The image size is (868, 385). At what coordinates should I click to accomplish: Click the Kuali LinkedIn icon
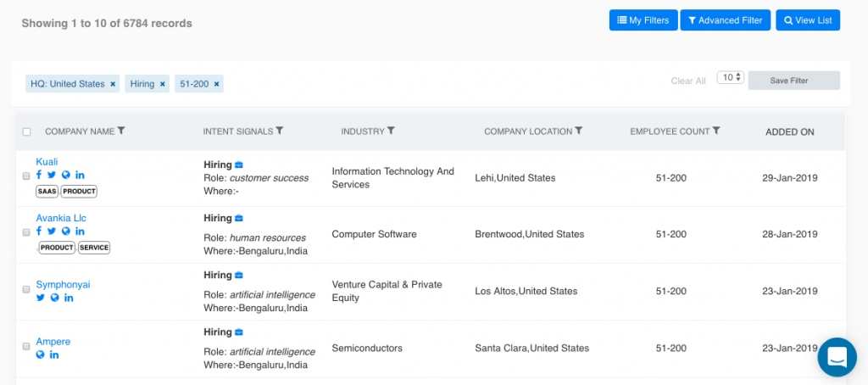click(80, 175)
